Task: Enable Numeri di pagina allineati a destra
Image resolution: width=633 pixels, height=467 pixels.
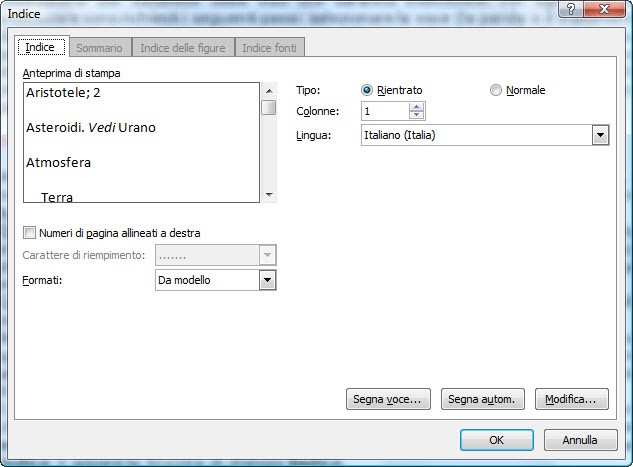Action: point(29,233)
